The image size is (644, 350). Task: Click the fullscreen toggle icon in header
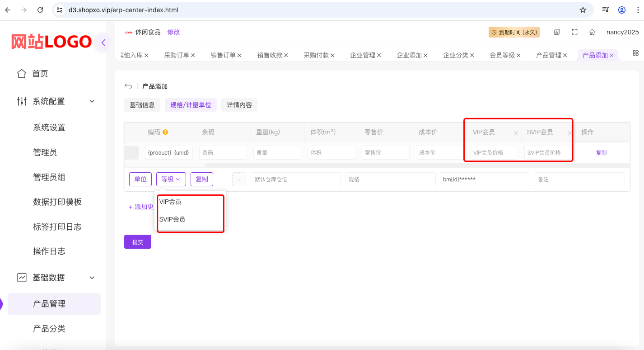coord(575,32)
